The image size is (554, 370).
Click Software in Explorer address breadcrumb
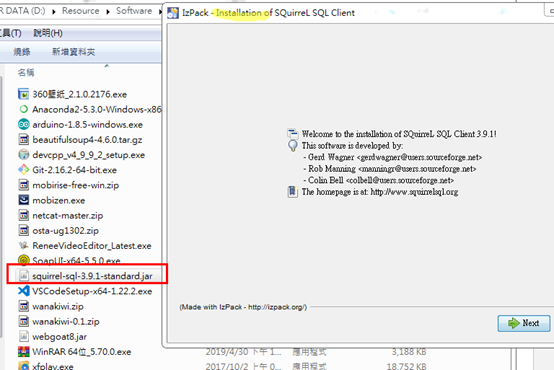pyautogui.click(x=134, y=11)
